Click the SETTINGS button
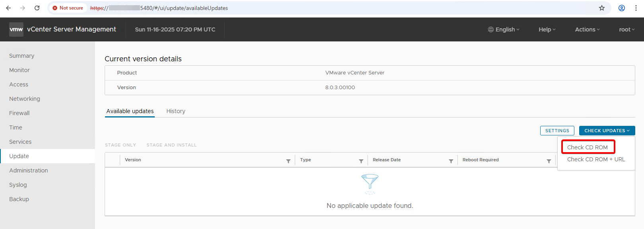644x229 pixels. click(x=557, y=131)
